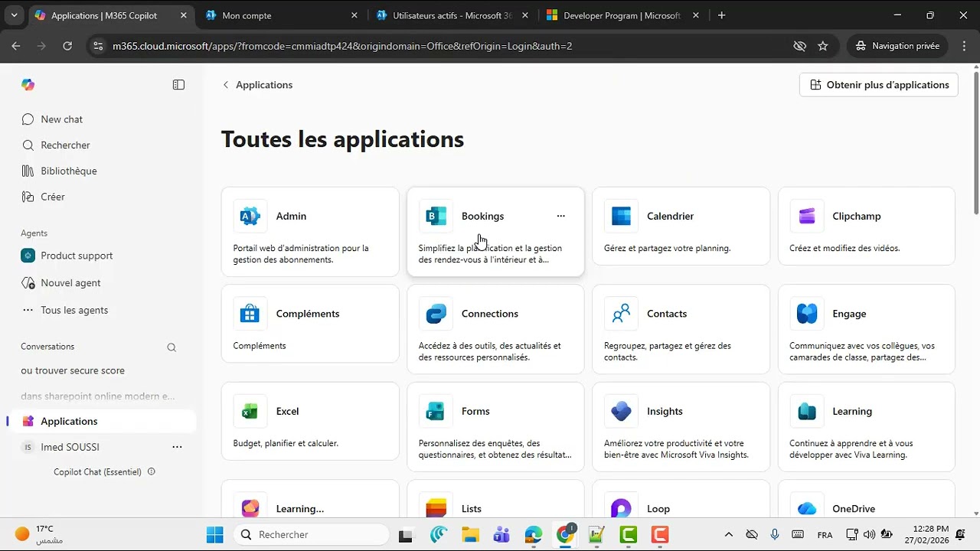Click the M365 Copilot logo
The image size is (980, 551).
[28, 85]
